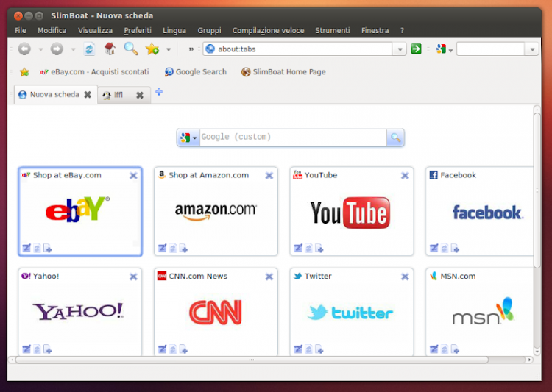Click the Google (custom) search field
This screenshot has height=392, width=552.
(293, 138)
